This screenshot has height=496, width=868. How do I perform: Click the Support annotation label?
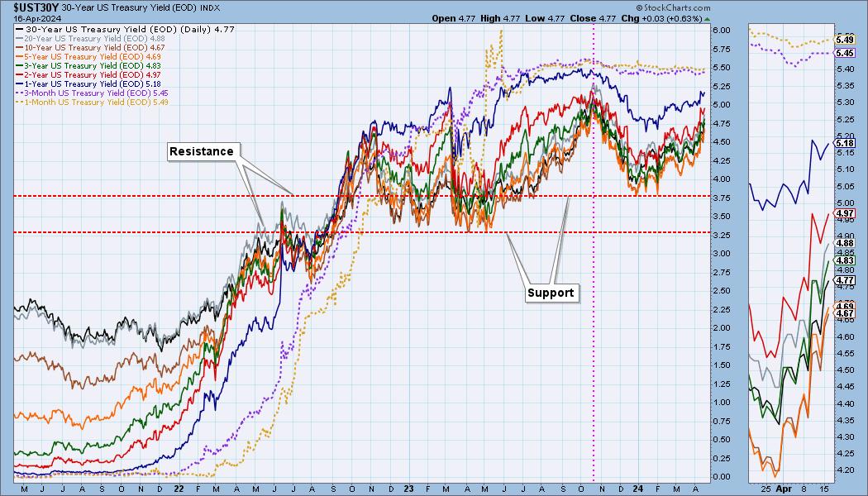click(x=551, y=293)
